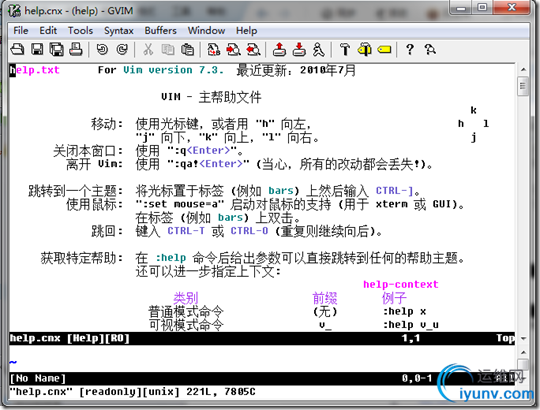Click the CTRL-O tag link

pos(249,231)
